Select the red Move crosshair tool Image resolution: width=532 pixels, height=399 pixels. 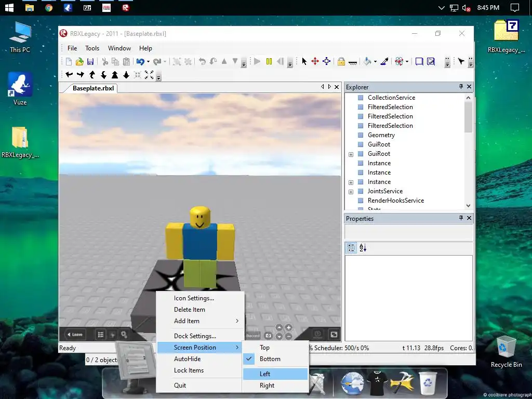coord(315,61)
